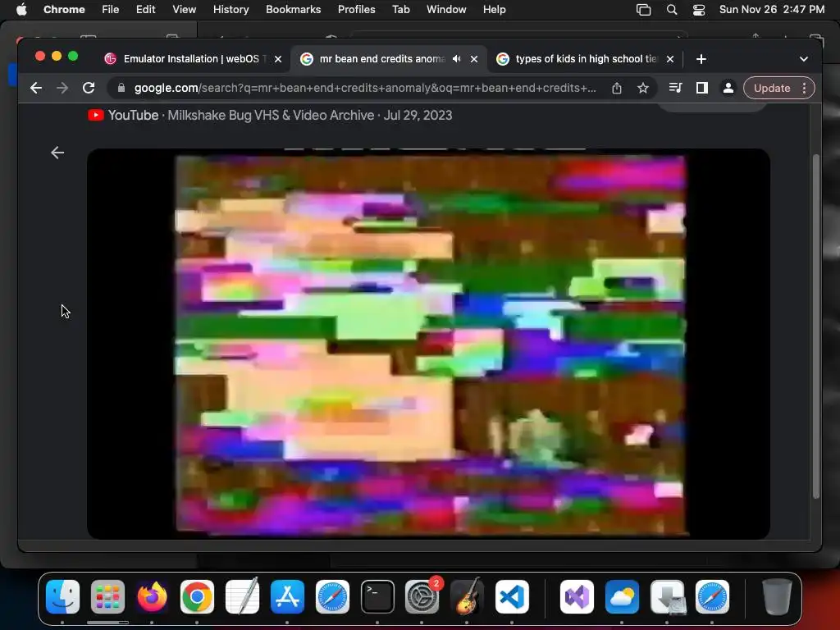Click the page vertical scrollbar
This screenshot has height=630, width=840.
(816, 326)
